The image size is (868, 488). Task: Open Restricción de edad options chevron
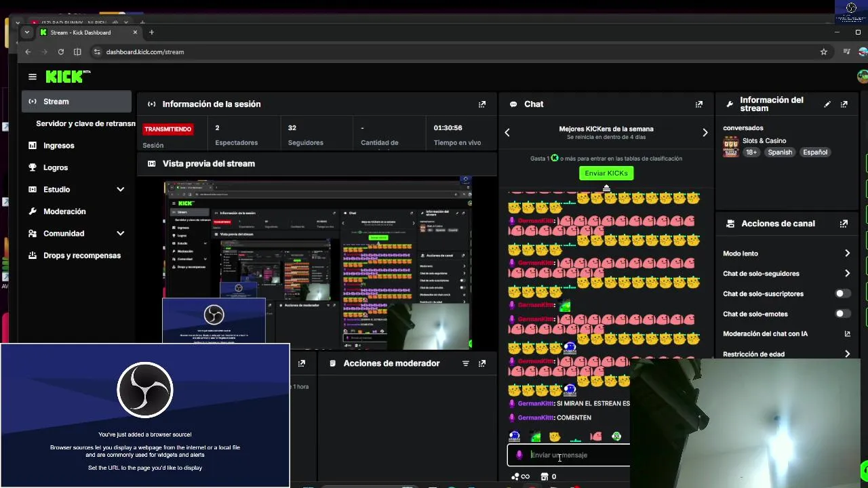[x=847, y=354]
